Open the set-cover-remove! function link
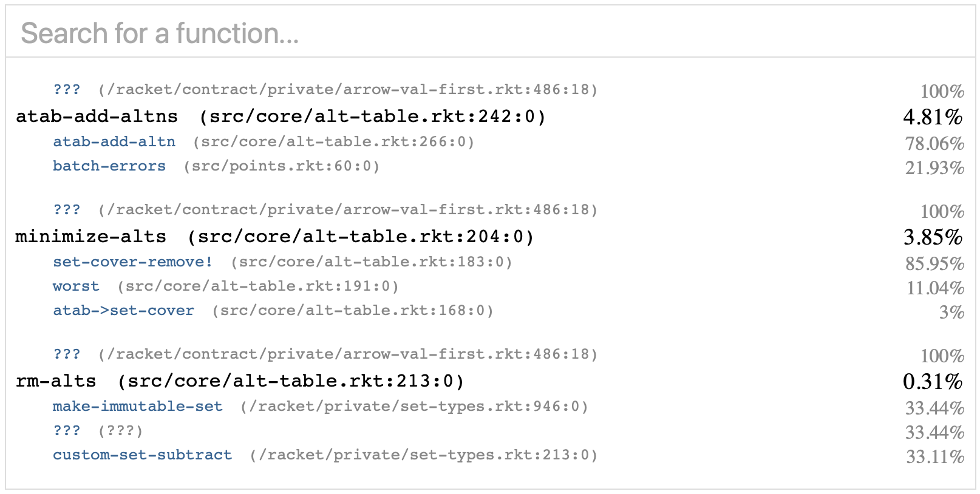The height and width of the screenshot is (494, 980). tap(133, 262)
